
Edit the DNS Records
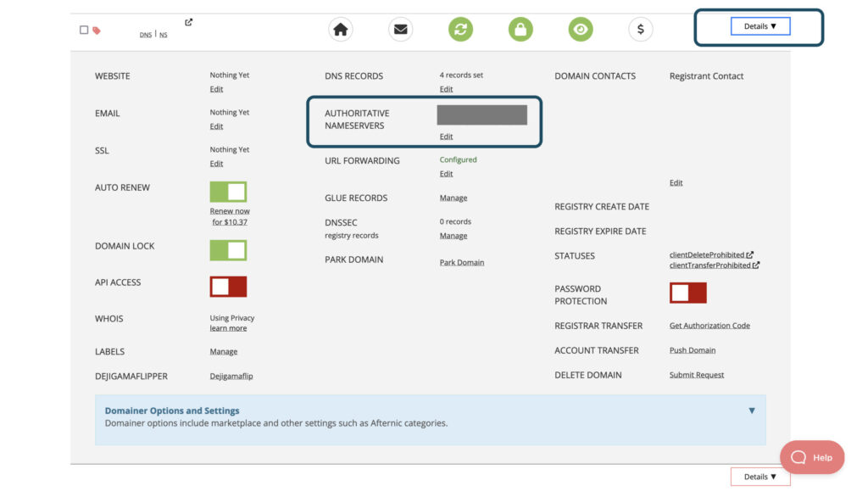[446, 89]
